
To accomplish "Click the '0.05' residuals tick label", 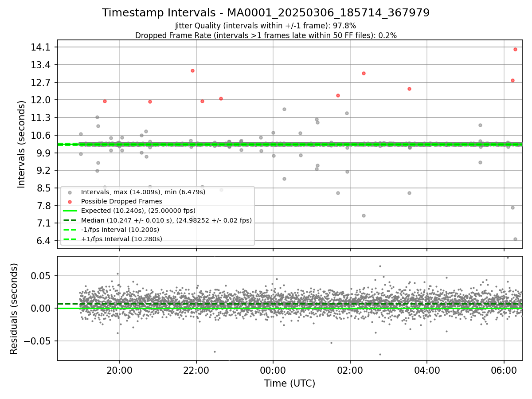I will click(x=41, y=276).
